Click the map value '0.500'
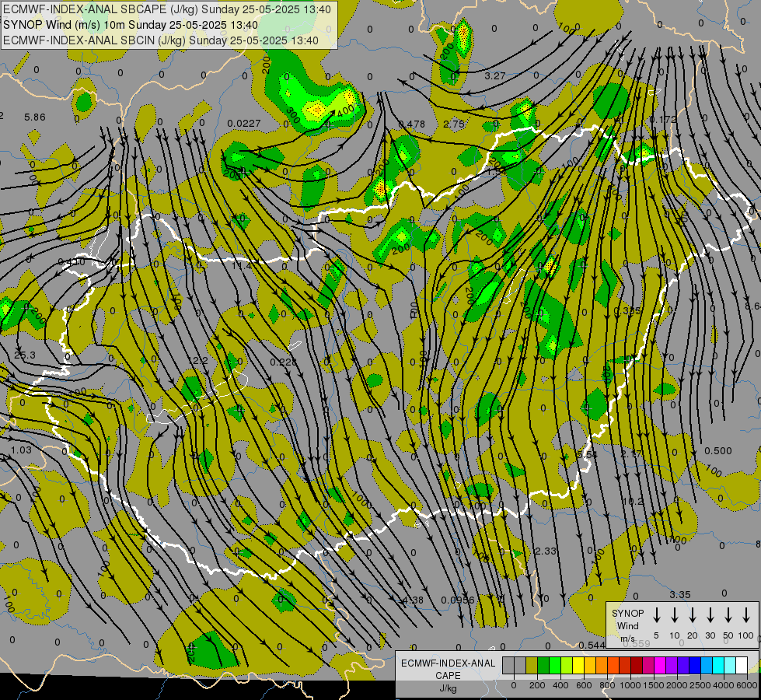This screenshot has width=761, height=700. tap(717, 450)
